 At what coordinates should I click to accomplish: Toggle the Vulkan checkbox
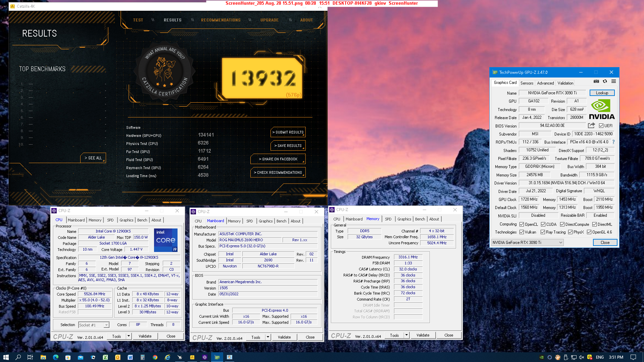(522, 232)
